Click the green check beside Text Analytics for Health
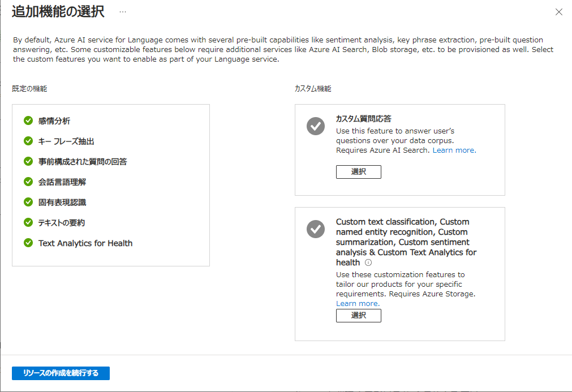This screenshot has width=572, height=392. pyautogui.click(x=28, y=243)
